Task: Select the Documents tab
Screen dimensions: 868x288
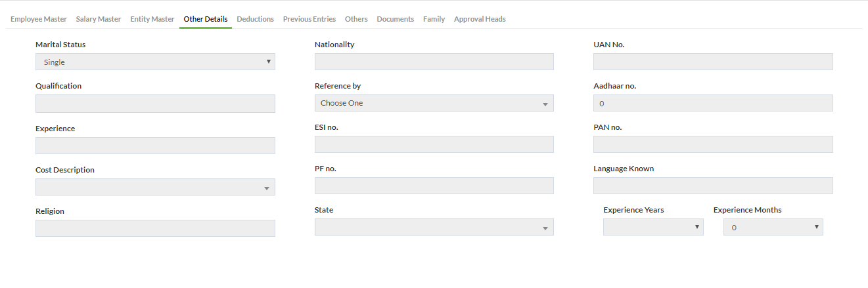Action: click(396, 19)
